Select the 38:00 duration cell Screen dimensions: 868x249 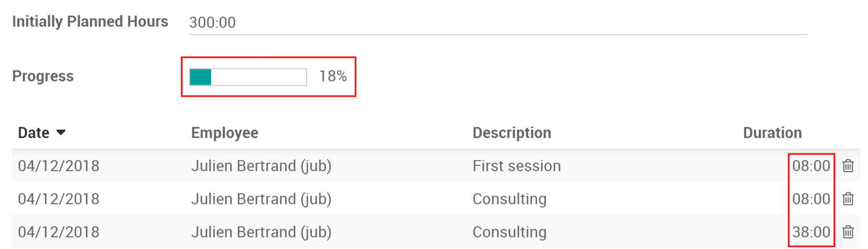tap(811, 232)
